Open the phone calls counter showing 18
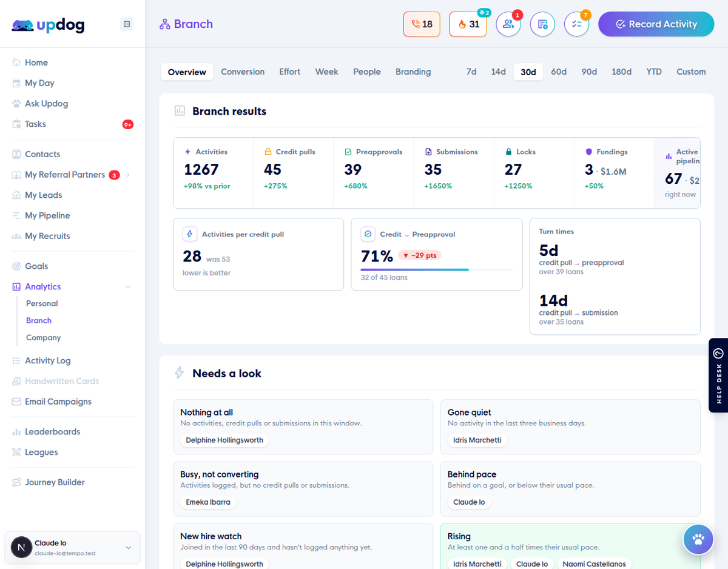The height and width of the screenshot is (569, 728). click(x=422, y=24)
